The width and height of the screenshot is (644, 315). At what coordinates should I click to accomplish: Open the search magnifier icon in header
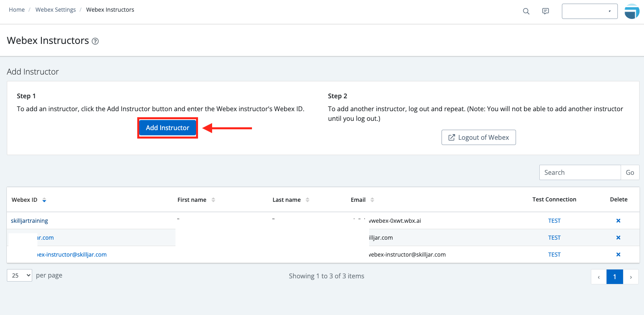526,11
